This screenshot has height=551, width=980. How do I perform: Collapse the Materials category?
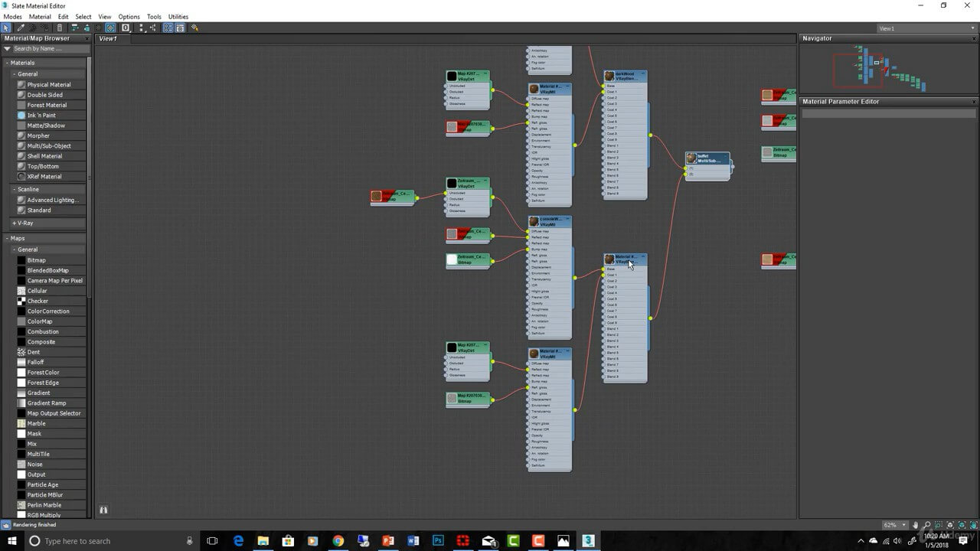(x=8, y=63)
